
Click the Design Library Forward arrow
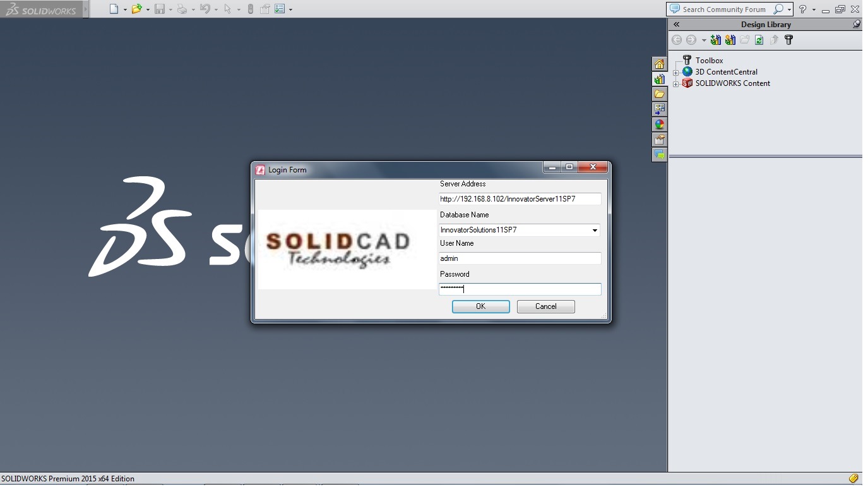pyautogui.click(x=691, y=40)
